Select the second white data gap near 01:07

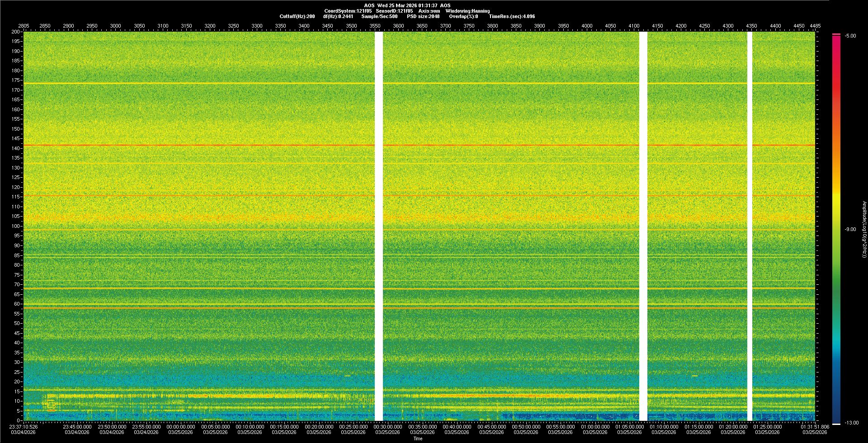[643, 226]
